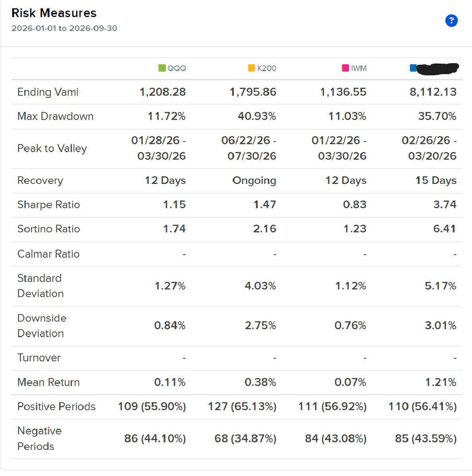Select the Downside Deviation row label

click(x=42, y=326)
